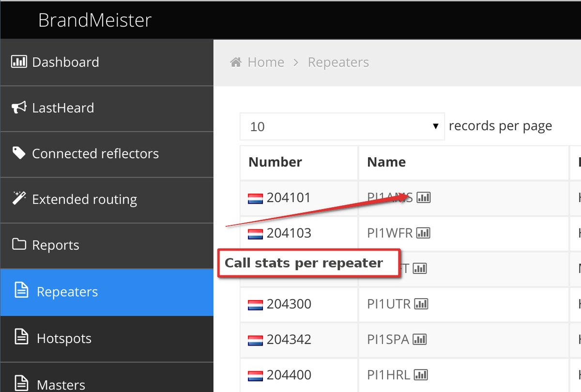The width and height of the screenshot is (581, 392).
Task: Click the Reports folder icon
Action: pyautogui.click(x=19, y=244)
